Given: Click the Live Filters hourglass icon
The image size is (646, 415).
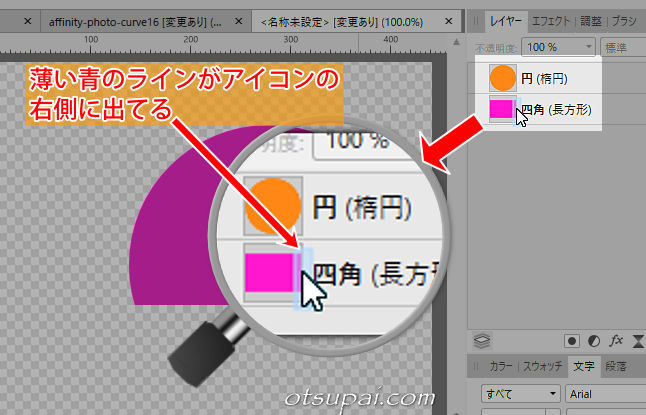Looking at the screenshot, I should click(637, 340).
